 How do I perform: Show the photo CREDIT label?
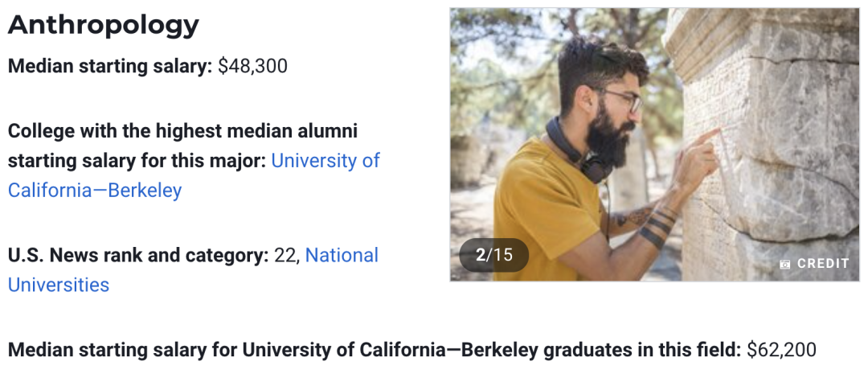pos(823,264)
